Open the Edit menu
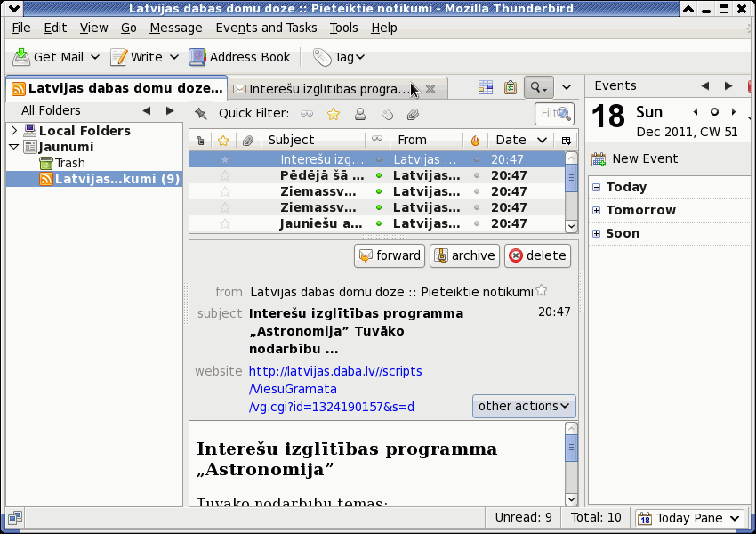Screen dimensions: 756x534 (55, 28)
